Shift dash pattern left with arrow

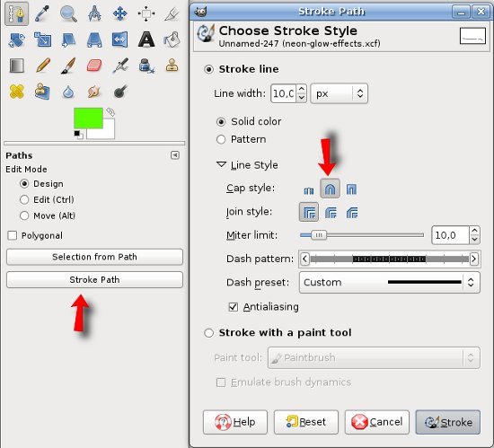(x=304, y=259)
